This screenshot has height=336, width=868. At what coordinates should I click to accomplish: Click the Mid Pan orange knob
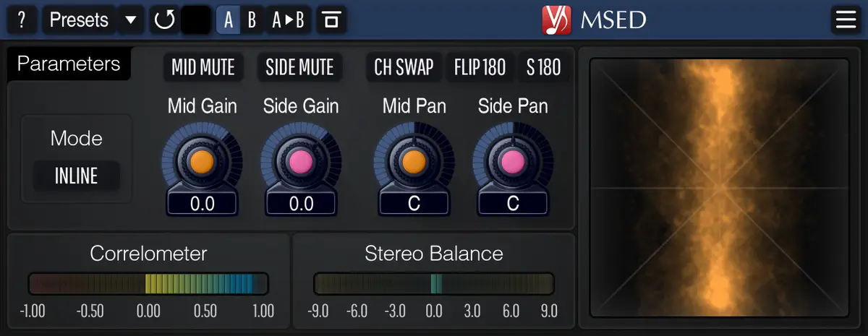pos(414,160)
